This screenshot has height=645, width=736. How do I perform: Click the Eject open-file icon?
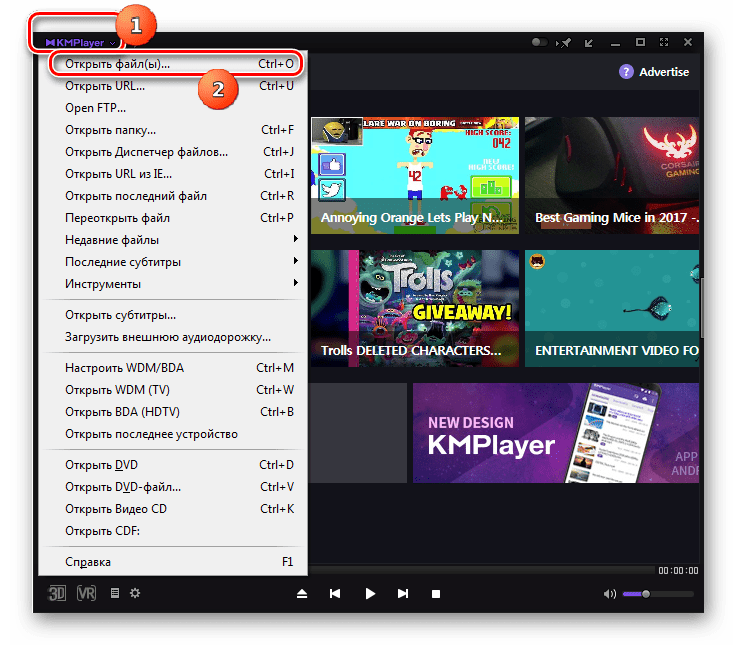click(x=302, y=593)
